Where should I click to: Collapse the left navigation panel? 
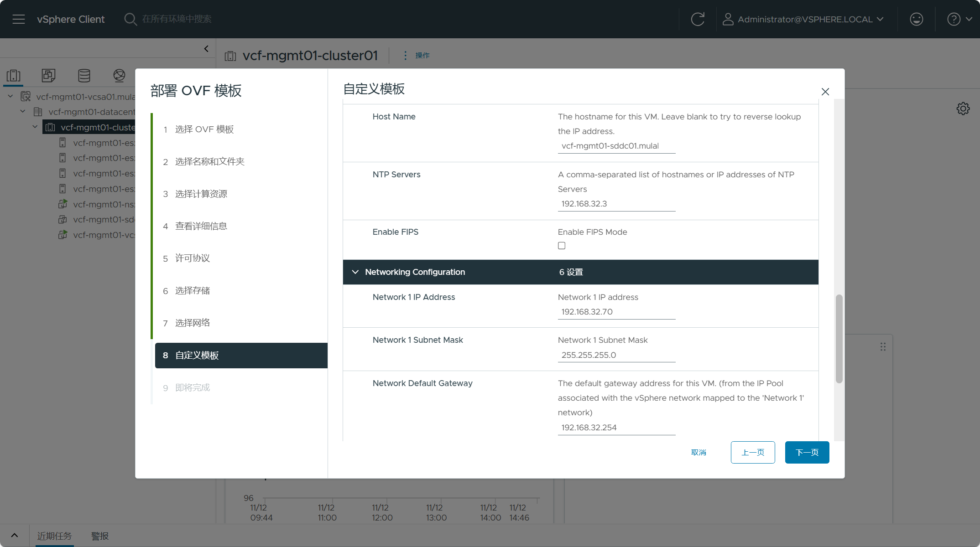pyautogui.click(x=206, y=48)
